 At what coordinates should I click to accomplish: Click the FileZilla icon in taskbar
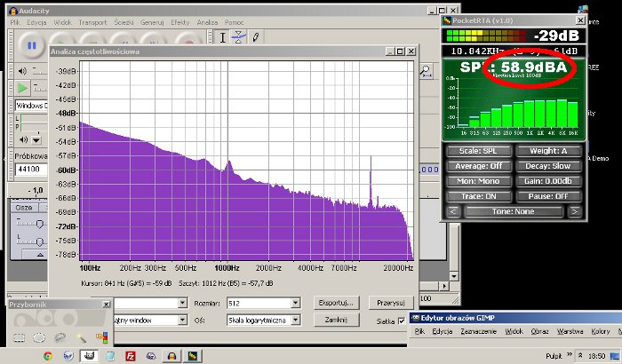[130, 356]
